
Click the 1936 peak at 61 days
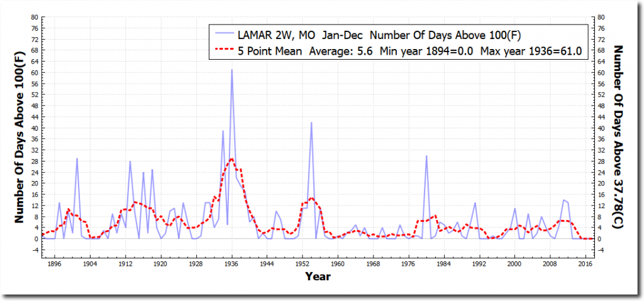[x=231, y=70]
